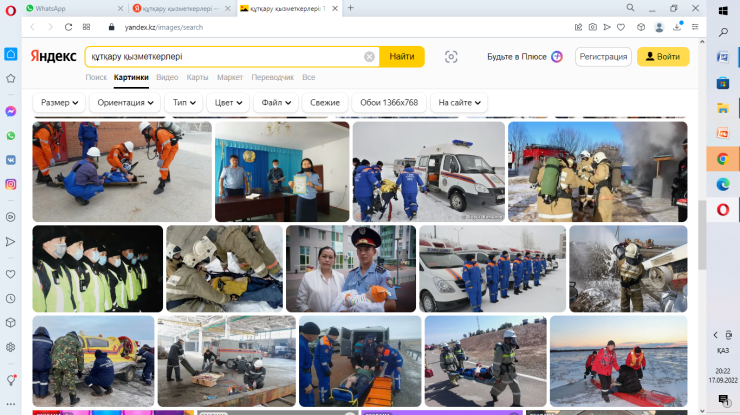This screenshot has height=415, width=740.
Task: Go to the Яндекс logo home page
Action: 53,56
